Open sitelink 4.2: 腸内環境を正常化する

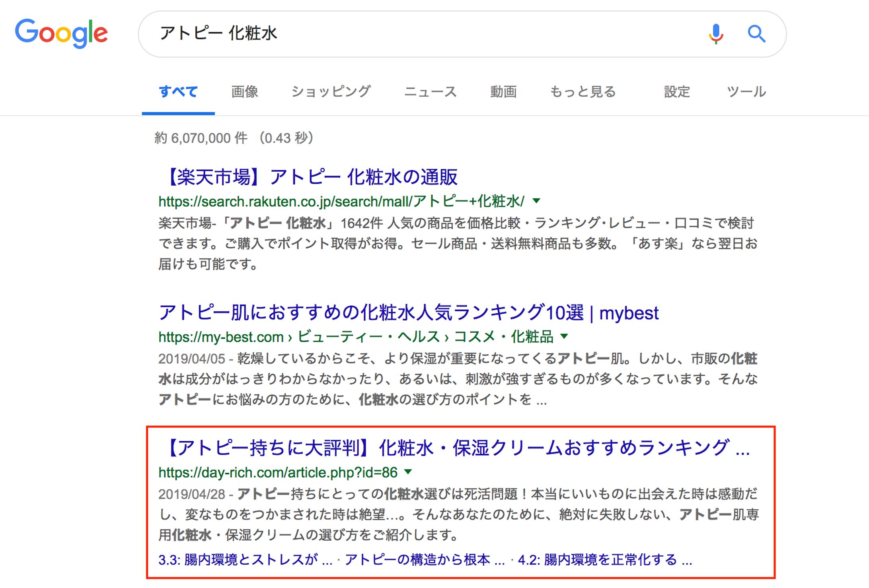605,560
